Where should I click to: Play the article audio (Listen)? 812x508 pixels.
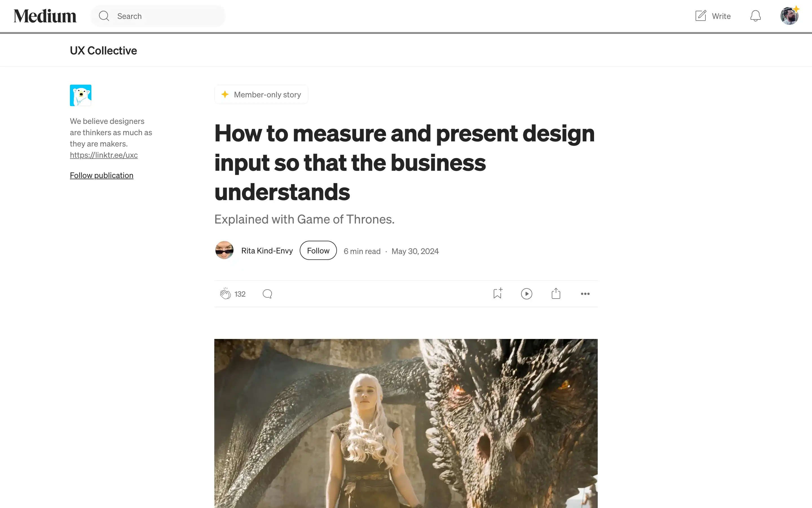point(526,294)
